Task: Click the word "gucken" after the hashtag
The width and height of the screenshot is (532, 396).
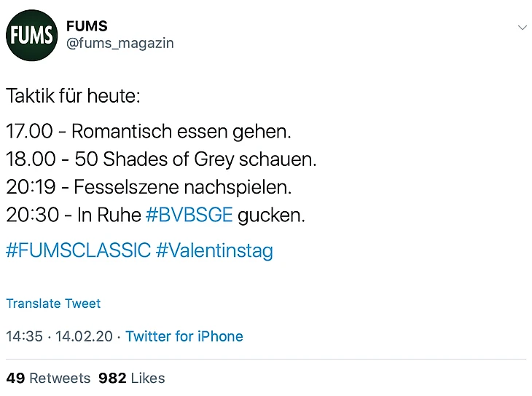Action: coord(271,215)
